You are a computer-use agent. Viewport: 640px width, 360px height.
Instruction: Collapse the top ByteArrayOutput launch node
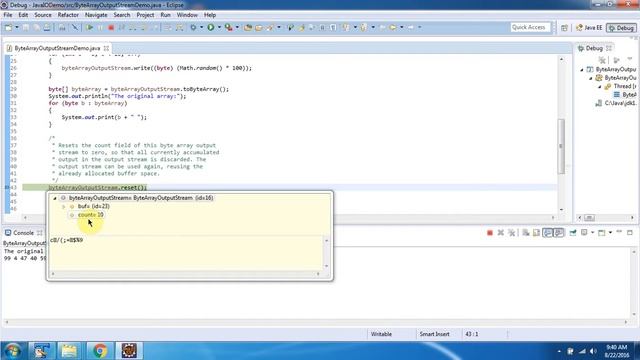582,70
